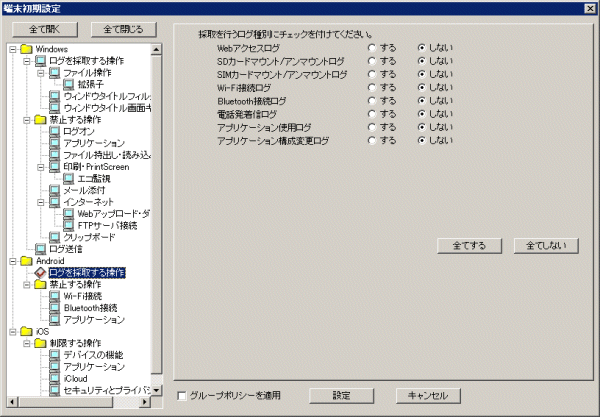The width and height of the screenshot is (600, 417).
Task: Click the iOS folder icon
Action: tap(26, 331)
